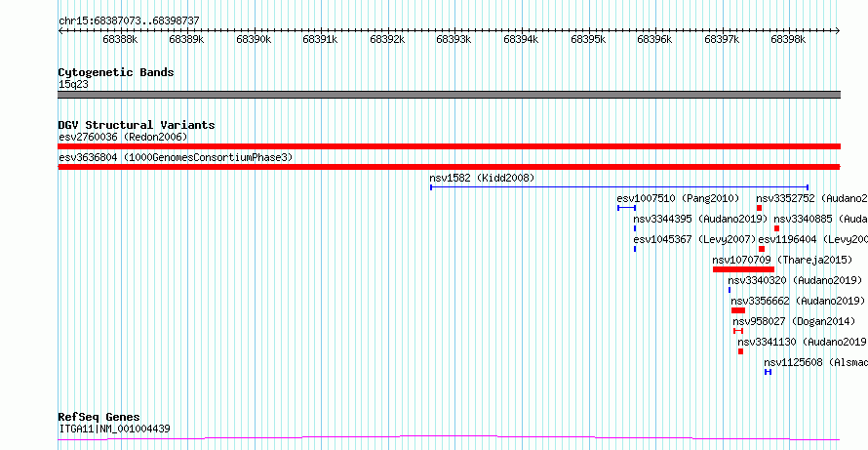
Task: Click the Cytogenetic Bands track title
Action: (x=116, y=72)
